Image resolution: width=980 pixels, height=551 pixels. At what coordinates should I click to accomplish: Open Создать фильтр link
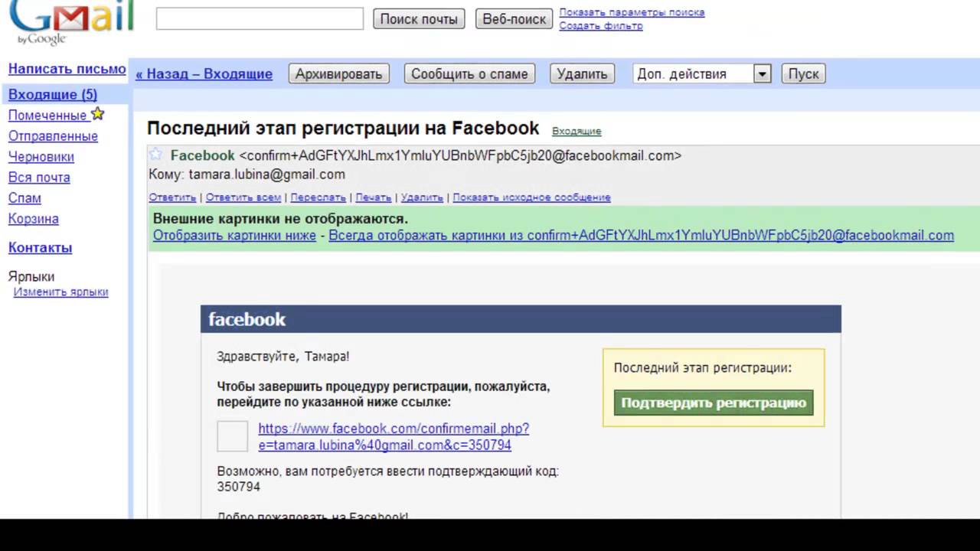tap(600, 25)
